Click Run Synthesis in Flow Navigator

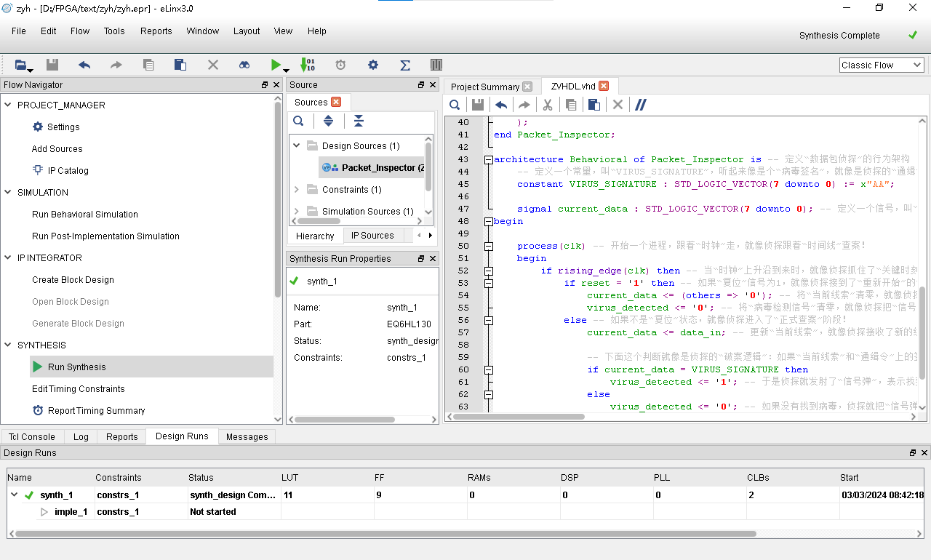coord(76,367)
